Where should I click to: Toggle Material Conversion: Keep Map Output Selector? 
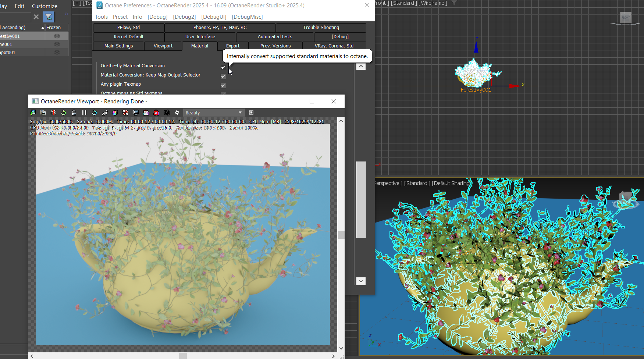[x=223, y=77]
